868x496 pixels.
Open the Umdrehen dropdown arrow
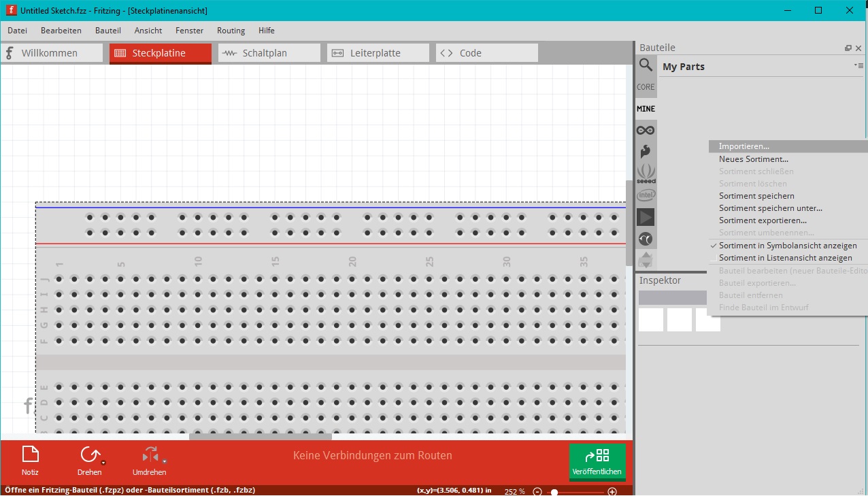(164, 462)
